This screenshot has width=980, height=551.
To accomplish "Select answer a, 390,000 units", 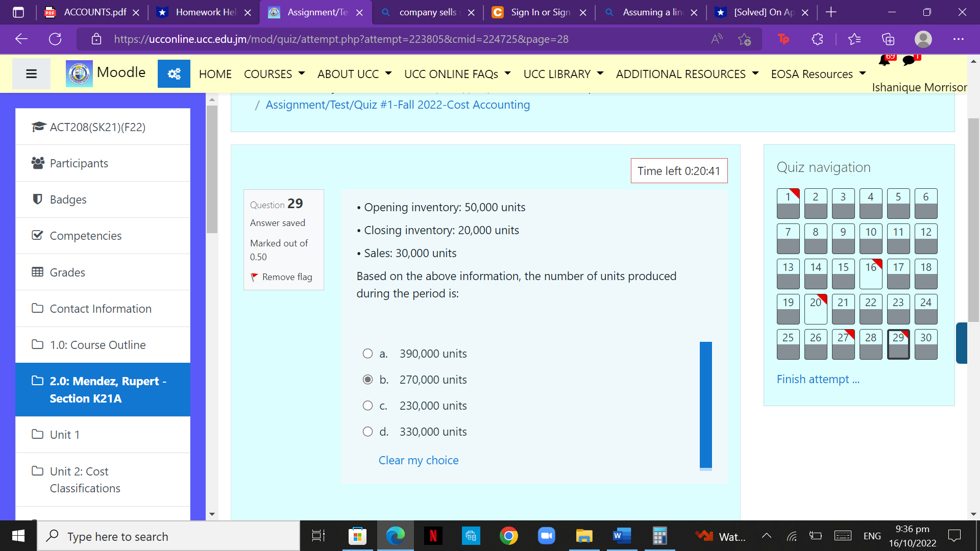I will tap(367, 353).
